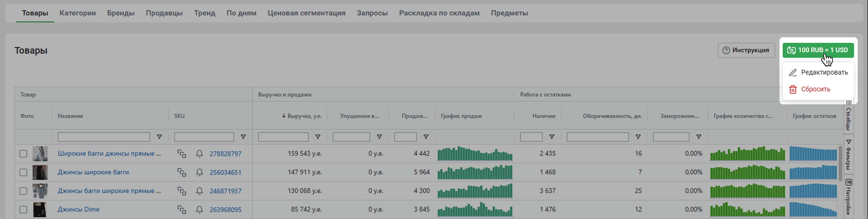Select checkbox for Джинсы Dime
The height and width of the screenshot is (219, 868).
coord(23,210)
